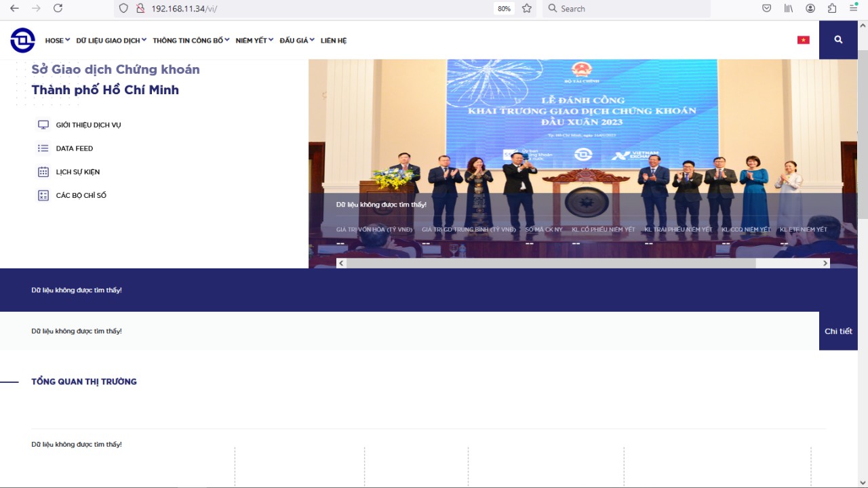Toggle the bookmark star in the address bar
This screenshot has height=488, width=868.
coord(526,9)
